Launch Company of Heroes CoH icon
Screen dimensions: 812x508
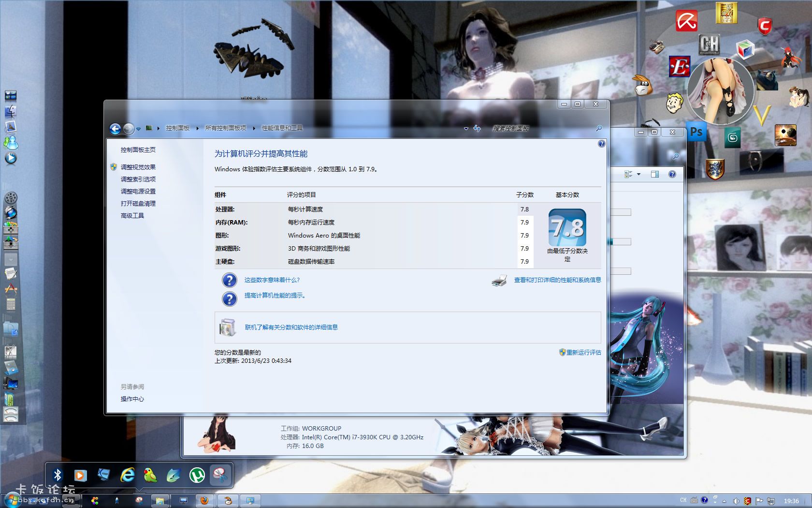709,44
